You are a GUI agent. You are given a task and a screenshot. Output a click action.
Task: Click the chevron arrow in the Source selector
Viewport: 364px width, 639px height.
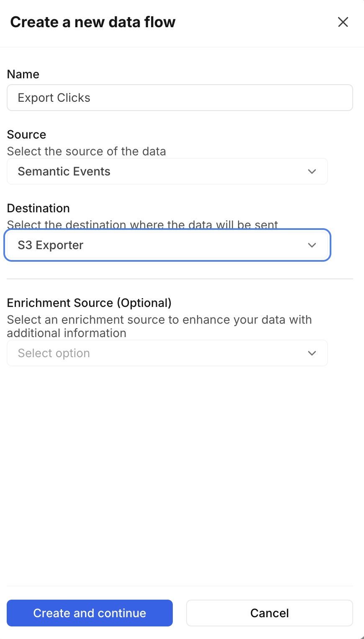click(x=312, y=172)
